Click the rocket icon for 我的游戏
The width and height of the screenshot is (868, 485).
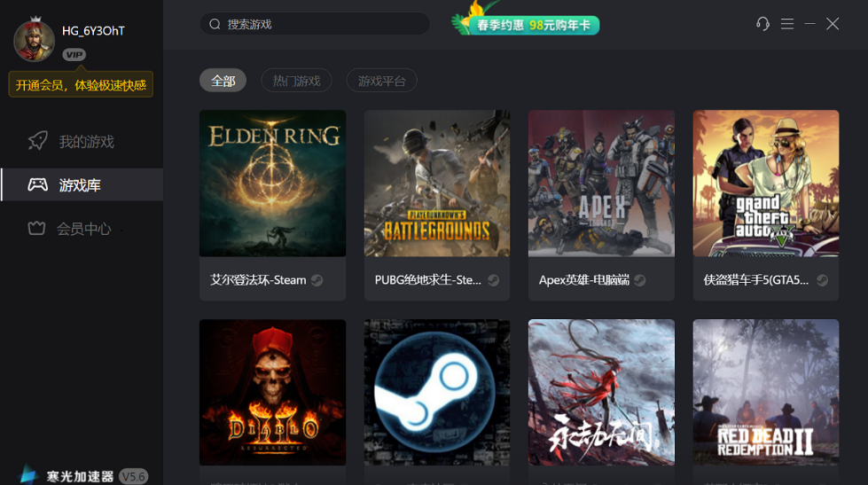pos(37,141)
